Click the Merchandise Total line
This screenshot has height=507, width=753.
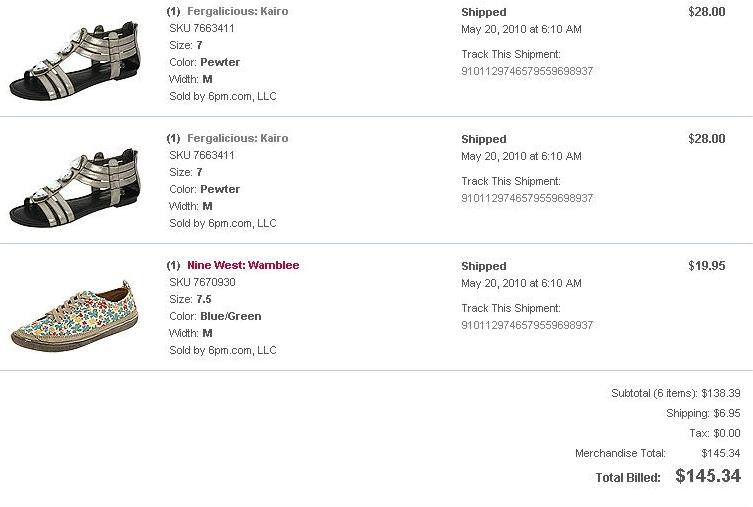pos(657,454)
